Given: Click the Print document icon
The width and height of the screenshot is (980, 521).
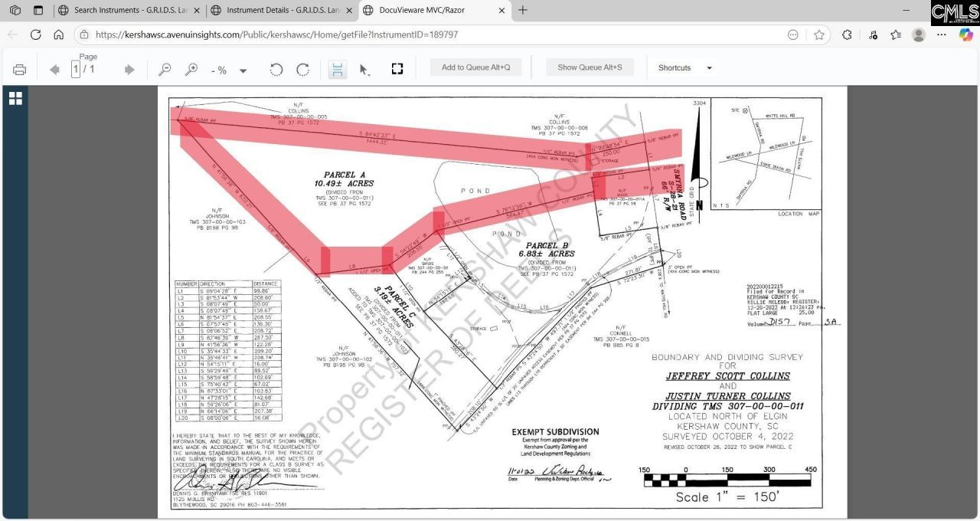Looking at the screenshot, I should coord(20,70).
